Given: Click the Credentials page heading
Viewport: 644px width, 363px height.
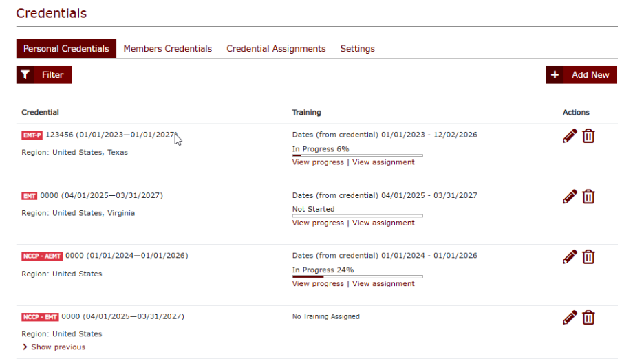Looking at the screenshot, I should coord(52,13).
